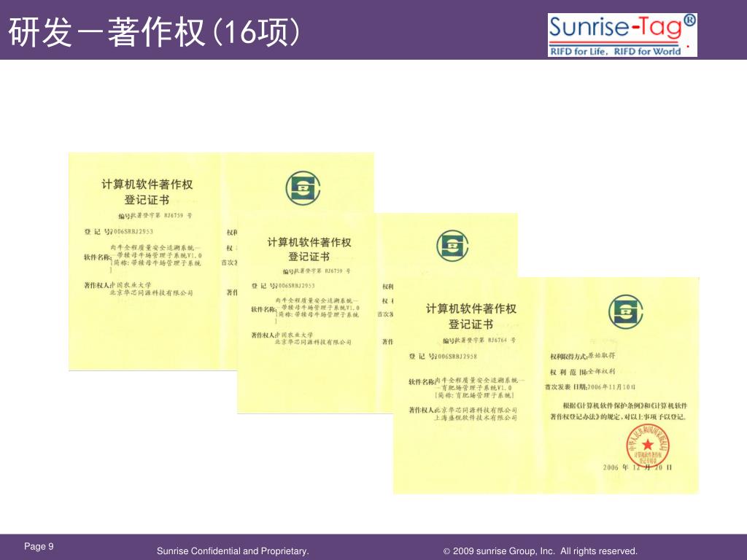Click the green emblem on the front certificate

[625, 311]
